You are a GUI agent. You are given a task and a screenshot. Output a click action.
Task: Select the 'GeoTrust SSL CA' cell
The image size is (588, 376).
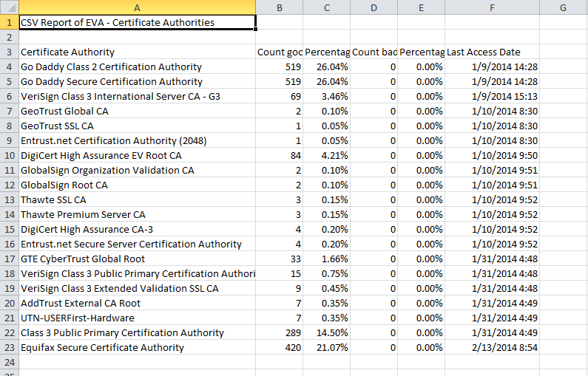click(x=138, y=126)
